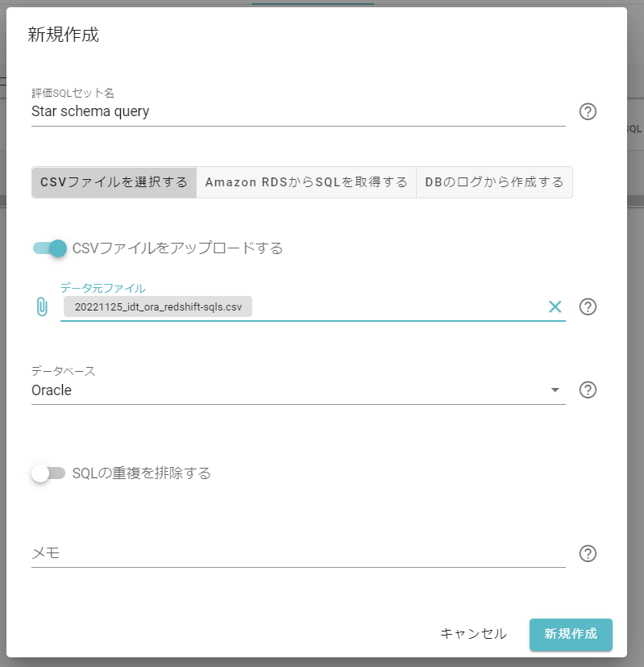Focus the Star schema query name field
Viewport: 644px width, 667px height.
(298, 111)
